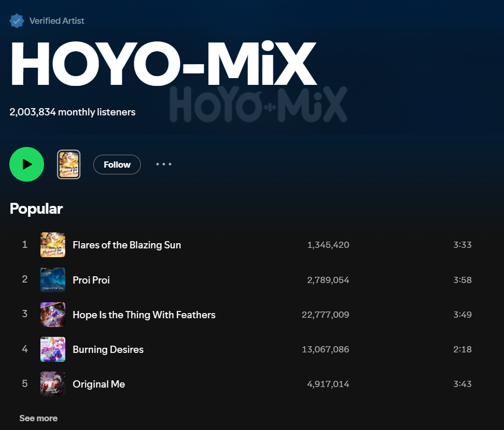504x430 pixels.
Task: Click the 2,003,834 monthly listeners text
Action: 73,112
